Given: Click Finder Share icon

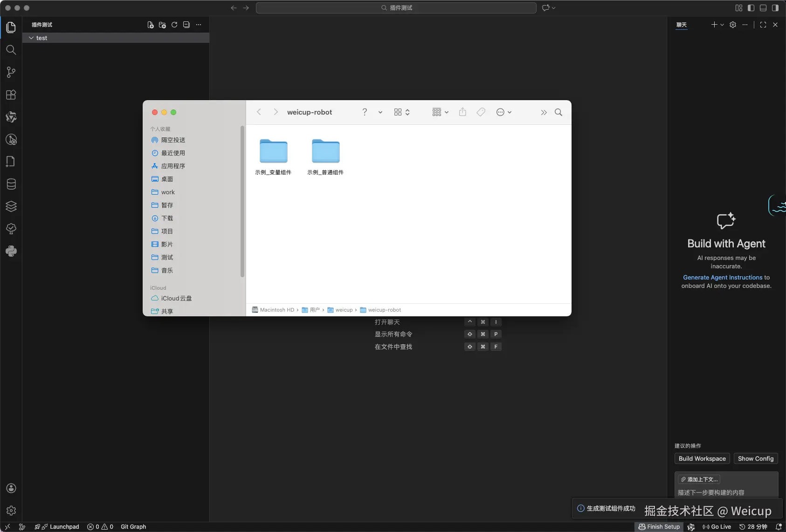Looking at the screenshot, I should (x=462, y=112).
